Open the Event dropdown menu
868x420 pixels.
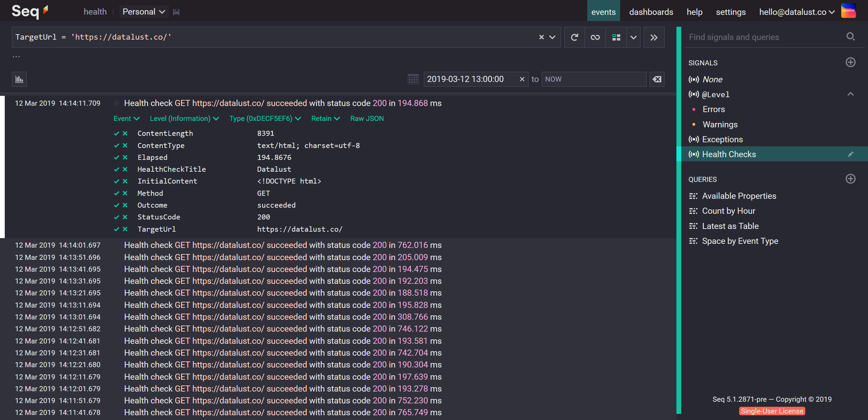click(126, 119)
